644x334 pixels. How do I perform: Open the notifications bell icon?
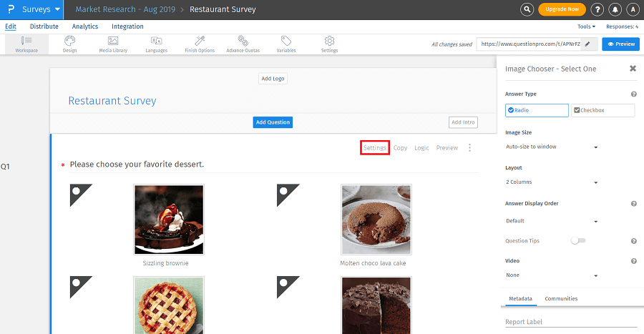click(x=615, y=9)
